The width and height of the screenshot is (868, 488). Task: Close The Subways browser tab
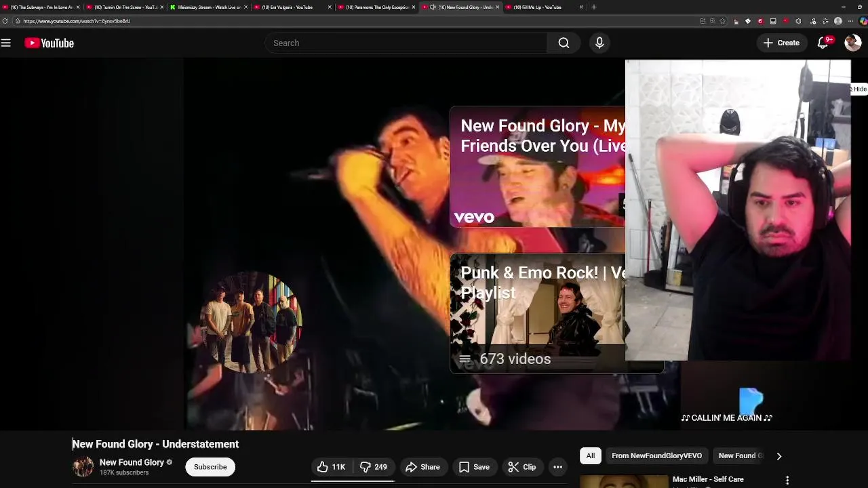click(x=78, y=7)
